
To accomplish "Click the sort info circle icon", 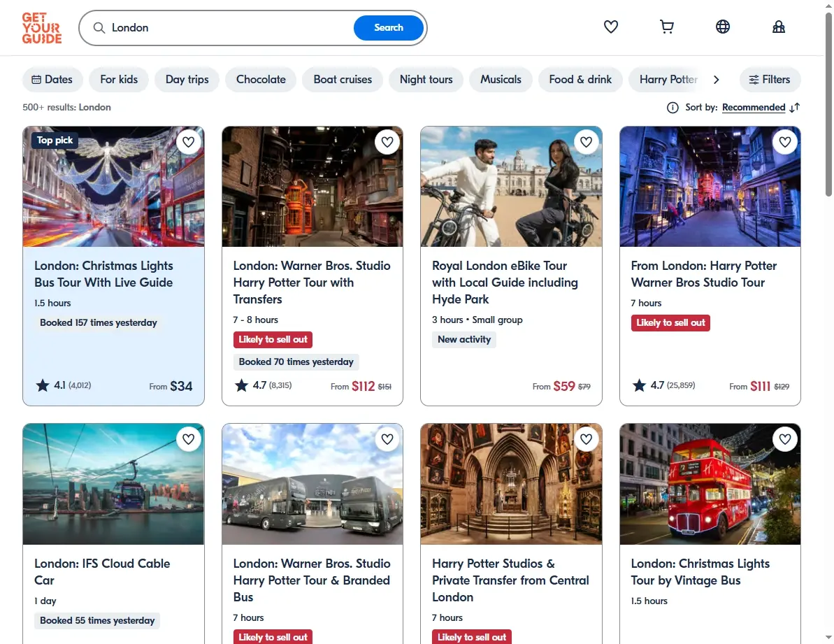I will (673, 108).
